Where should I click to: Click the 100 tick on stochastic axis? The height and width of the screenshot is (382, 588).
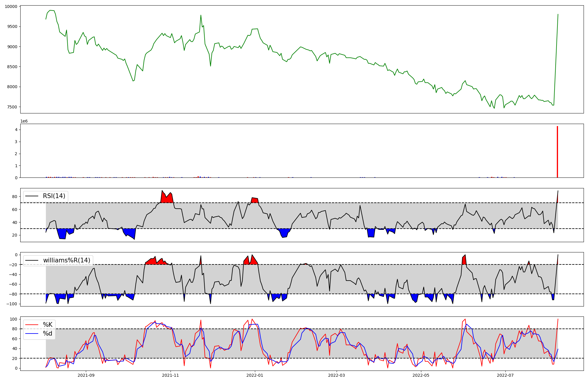click(x=14, y=319)
